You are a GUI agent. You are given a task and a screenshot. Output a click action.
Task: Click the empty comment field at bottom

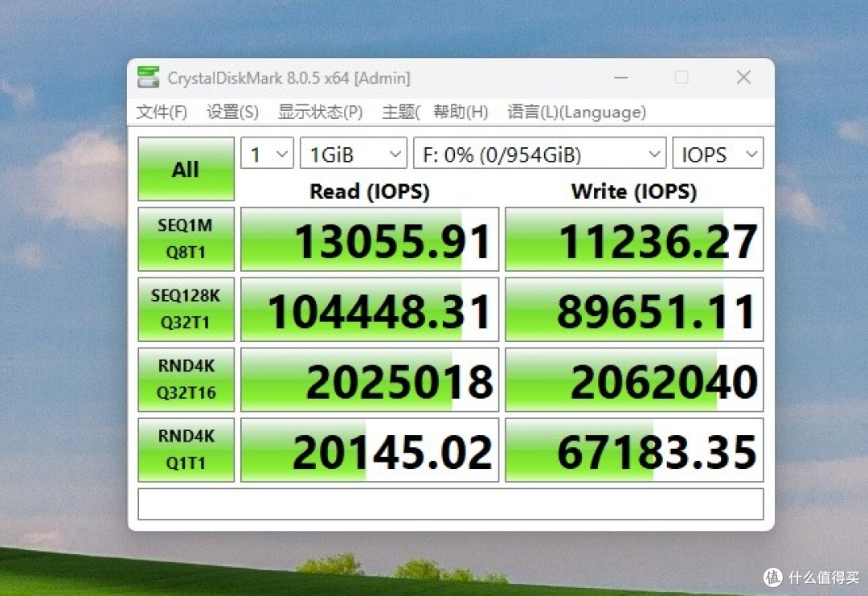coord(451,504)
